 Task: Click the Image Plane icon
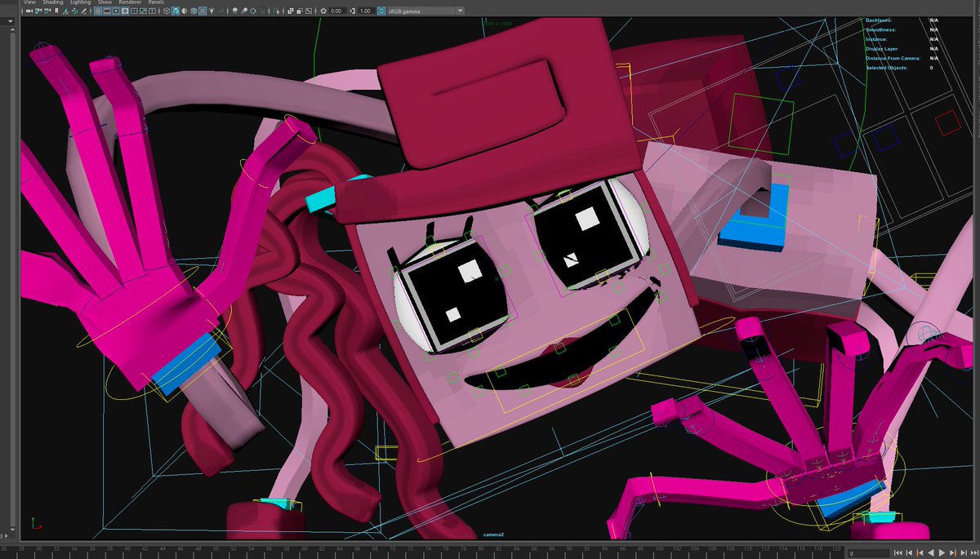click(65, 11)
